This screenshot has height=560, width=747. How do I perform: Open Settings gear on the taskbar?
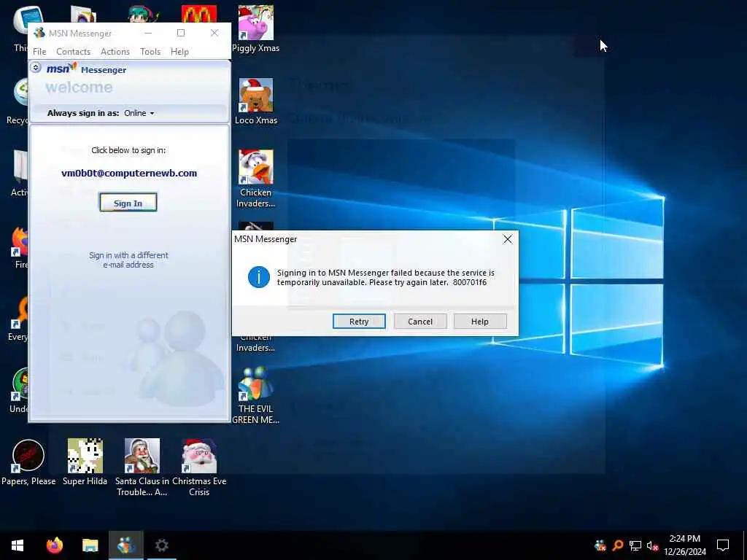pyautogui.click(x=161, y=545)
